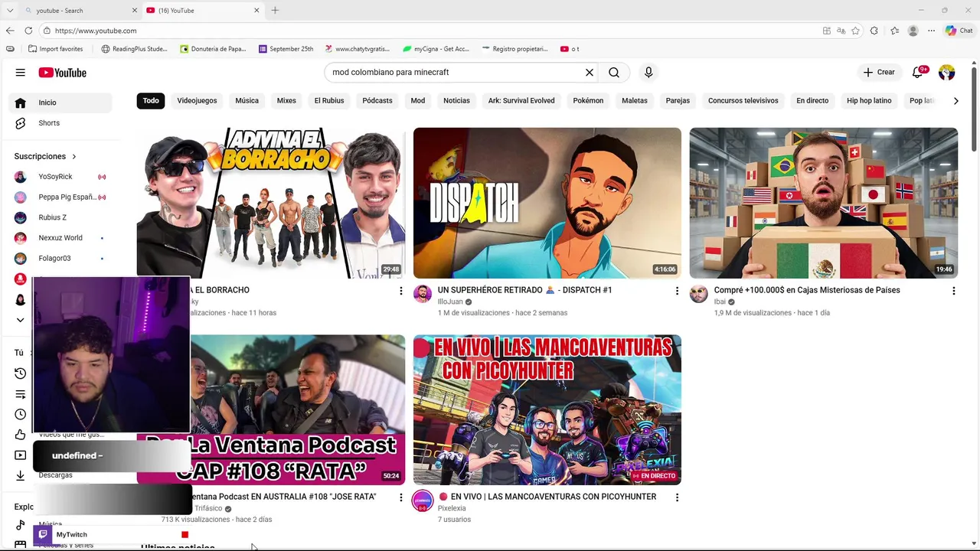Select the Concursos televisivos chip
Viewport: 980px width, 551px height.
[x=743, y=101]
